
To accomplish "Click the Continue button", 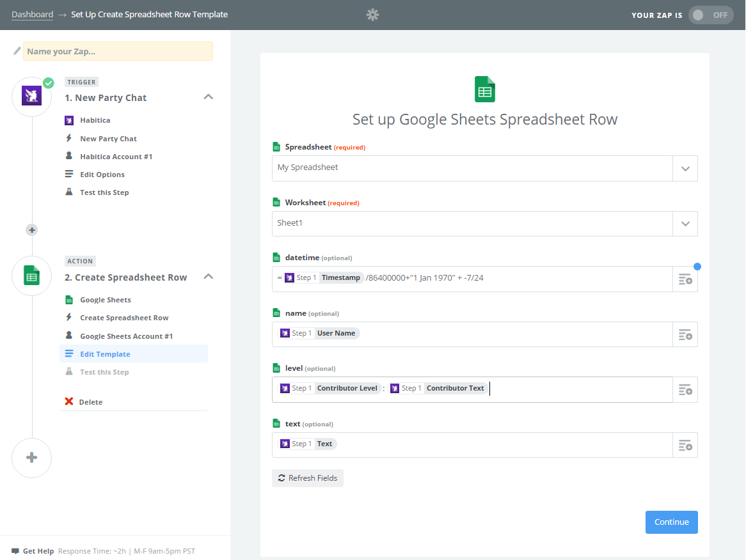I will pos(671,522).
